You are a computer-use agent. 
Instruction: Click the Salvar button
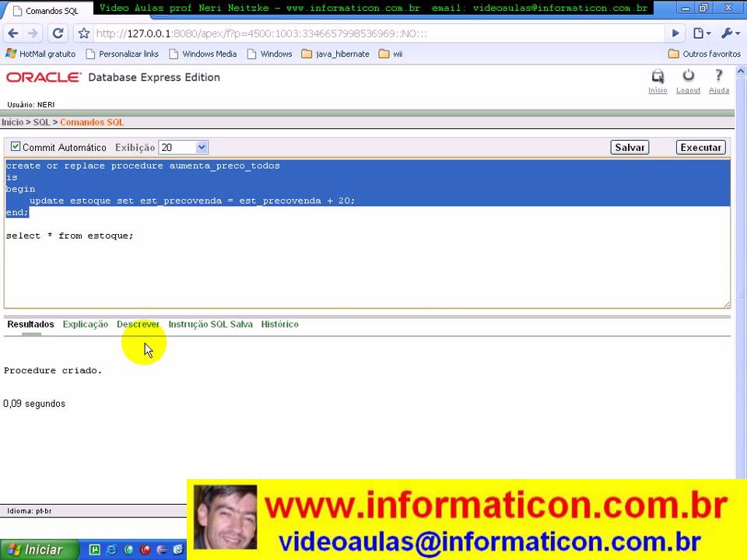pyautogui.click(x=630, y=148)
